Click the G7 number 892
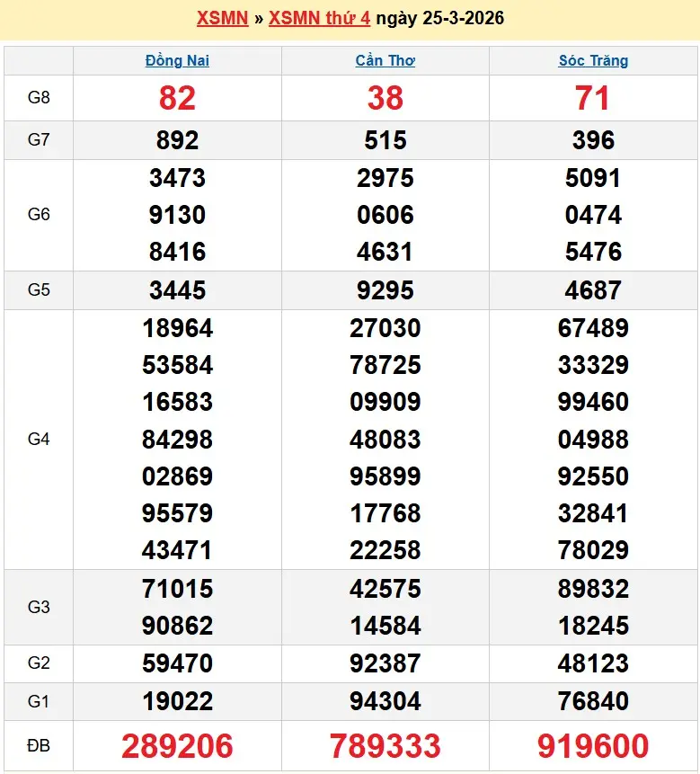The width and height of the screenshot is (700, 774). tap(177, 140)
